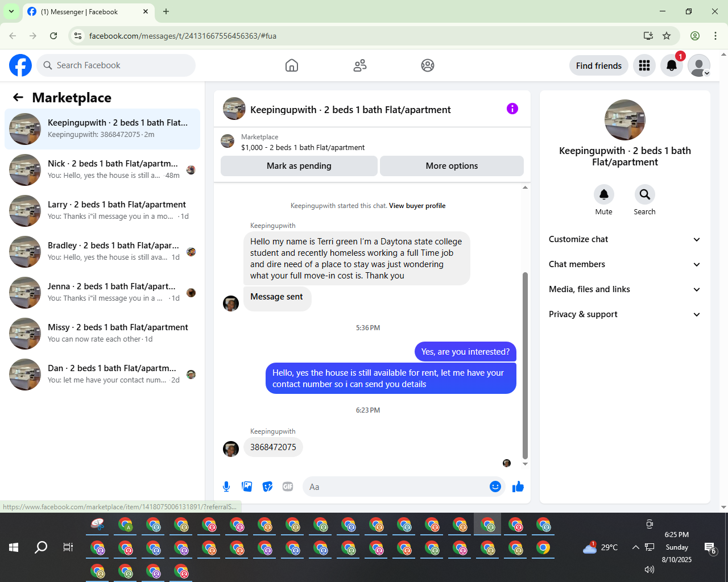Select the Messenger | Facebook tab
Image resolution: width=728 pixels, height=582 pixels.
pyautogui.click(x=88, y=11)
